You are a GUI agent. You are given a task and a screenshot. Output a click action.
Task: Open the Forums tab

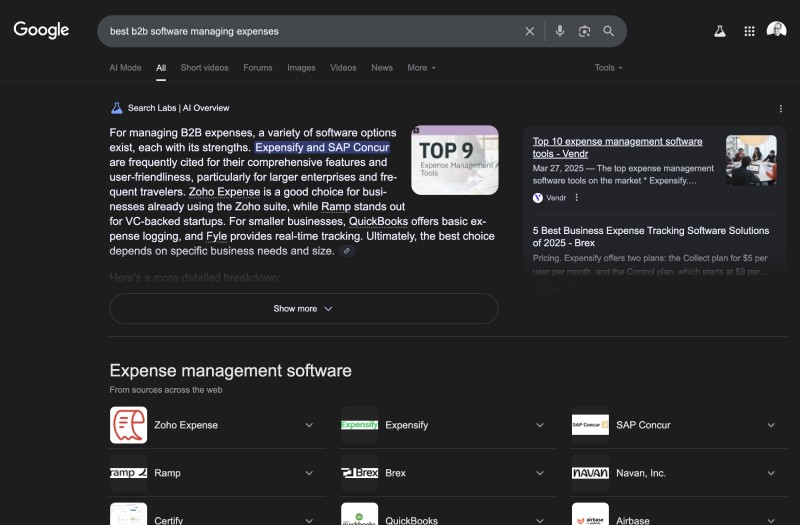tap(258, 68)
